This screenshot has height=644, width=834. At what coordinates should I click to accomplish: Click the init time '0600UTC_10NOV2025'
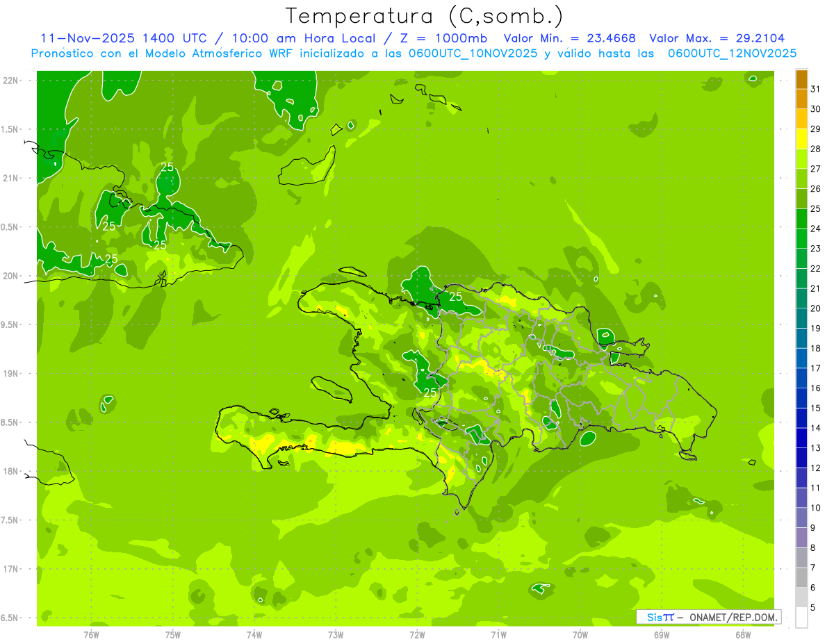pyautogui.click(x=473, y=53)
